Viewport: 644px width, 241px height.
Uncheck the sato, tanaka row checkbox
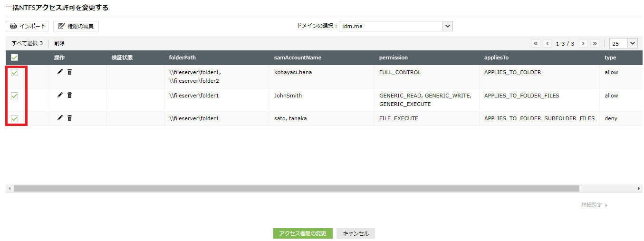click(x=14, y=119)
